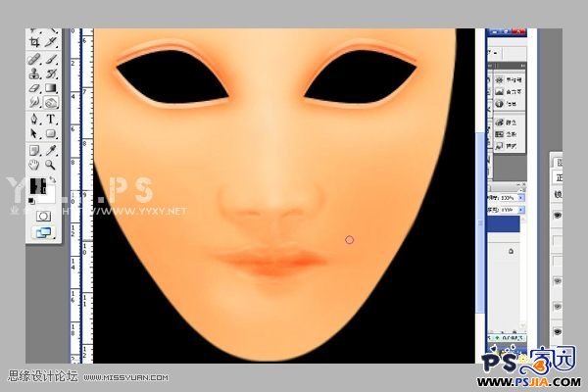The image size is (588, 392).
Task: Select the Notes tool
Action: click(x=34, y=151)
